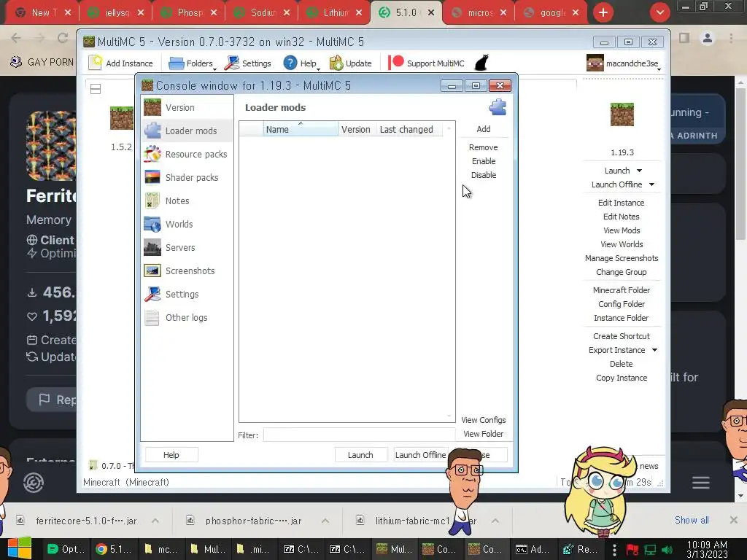Screen dimensions: 747x560
Task: Click Create Shortcut
Action: coord(622,336)
